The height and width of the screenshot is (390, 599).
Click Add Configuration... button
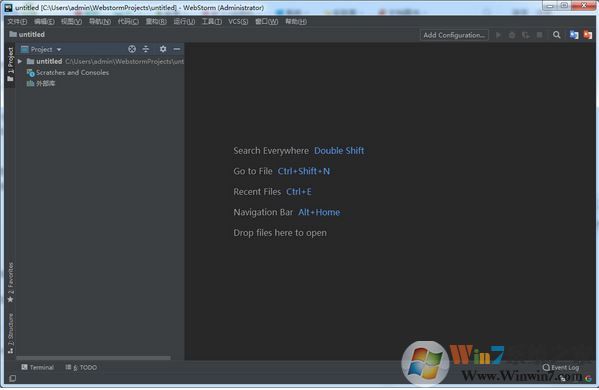pyautogui.click(x=454, y=35)
